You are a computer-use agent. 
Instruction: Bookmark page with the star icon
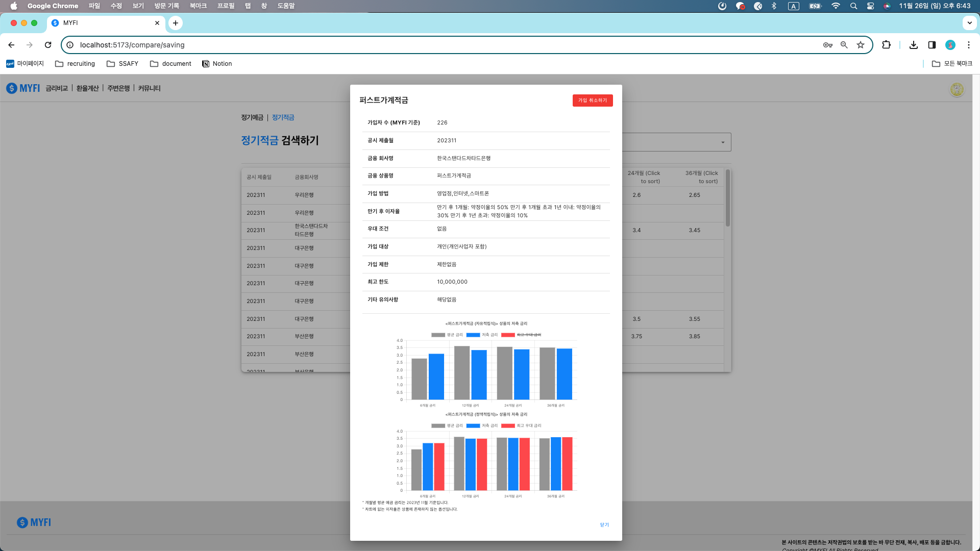click(x=861, y=45)
